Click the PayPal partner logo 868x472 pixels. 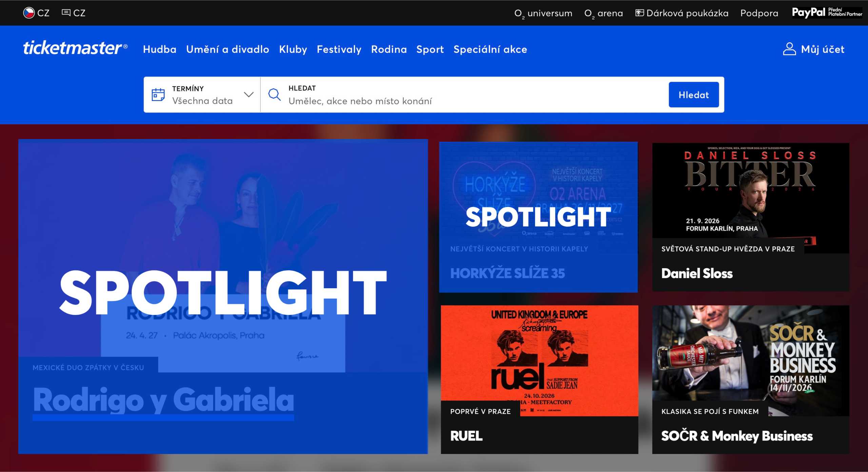[827, 13]
